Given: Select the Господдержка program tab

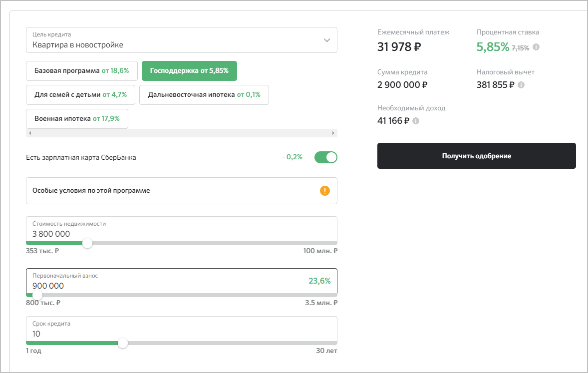Looking at the screenshot, I should point(189,71).
